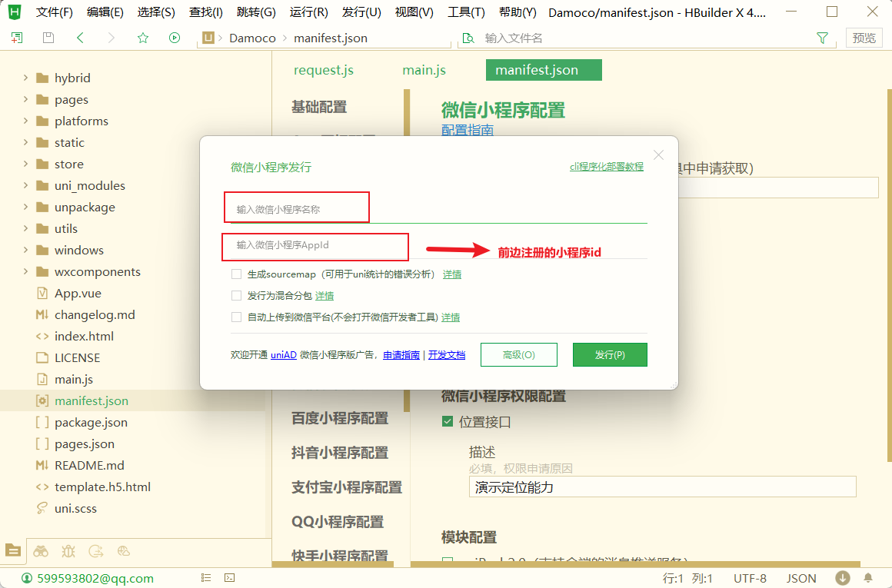This screenshot has height=588, width=892.
Task: Click the HBuilder X logo icon
Action: pyautogui.click(x=14, y=12)
